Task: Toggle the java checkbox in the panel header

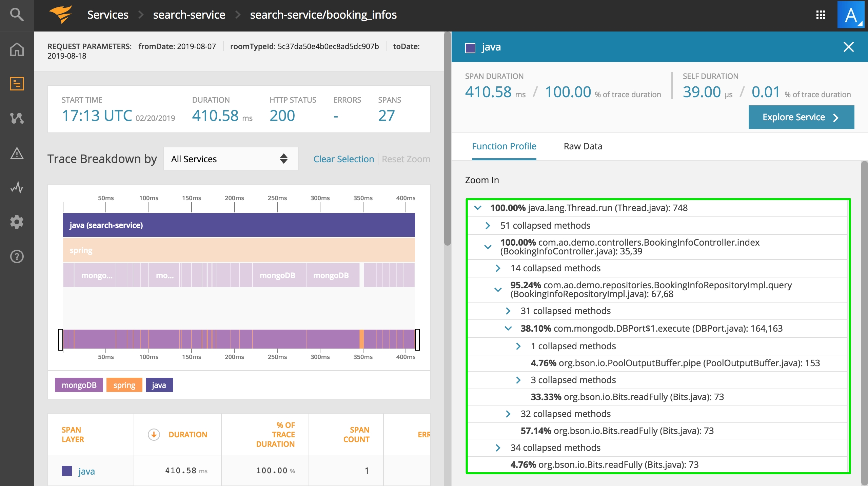Action: [472, 48]
